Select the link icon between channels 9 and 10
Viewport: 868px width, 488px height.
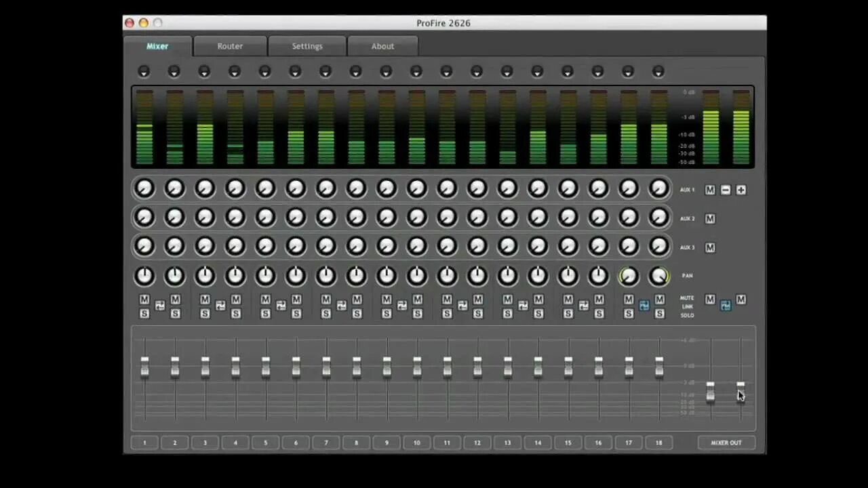coord(401,305)
